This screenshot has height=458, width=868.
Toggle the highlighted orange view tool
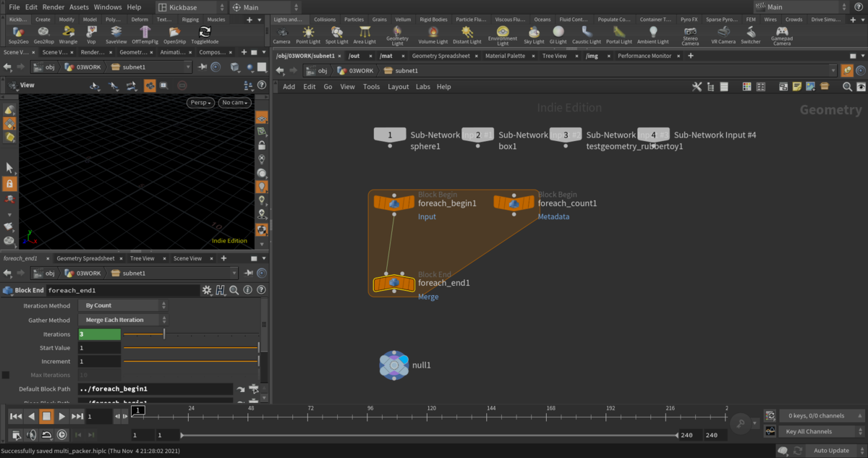pos(149,85)
